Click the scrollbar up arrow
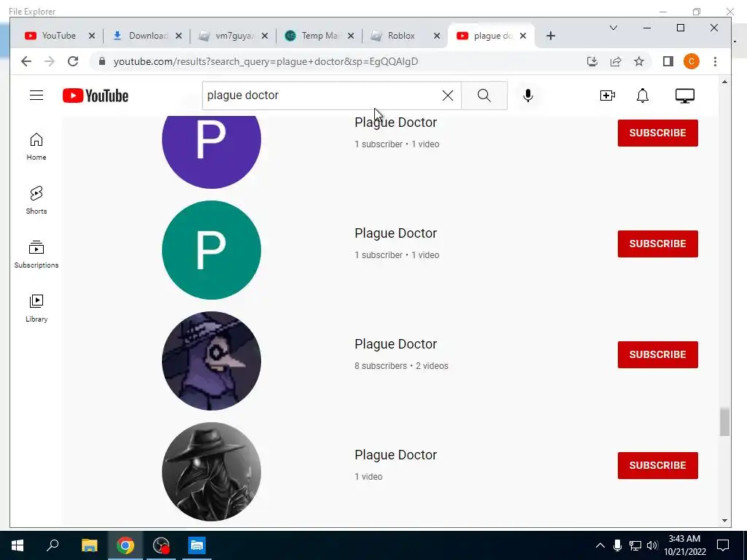This screenshot has height=560, width=747. (x=724, y=82)
